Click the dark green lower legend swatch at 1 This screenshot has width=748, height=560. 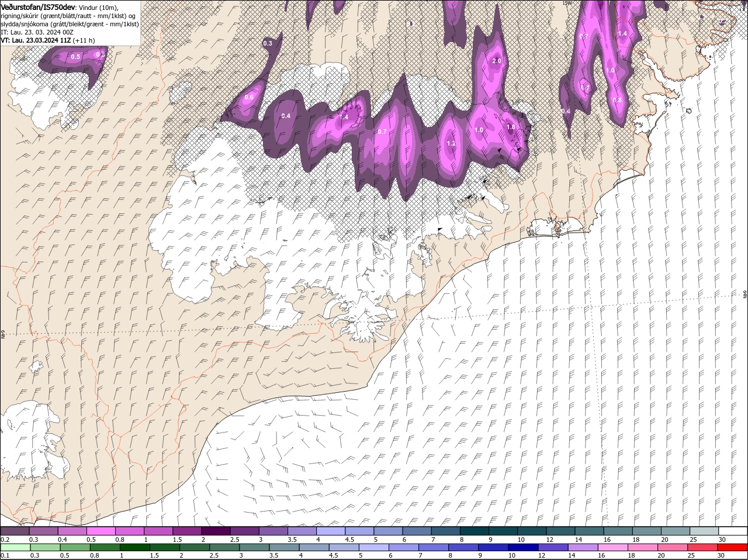[x=135, y=548]
